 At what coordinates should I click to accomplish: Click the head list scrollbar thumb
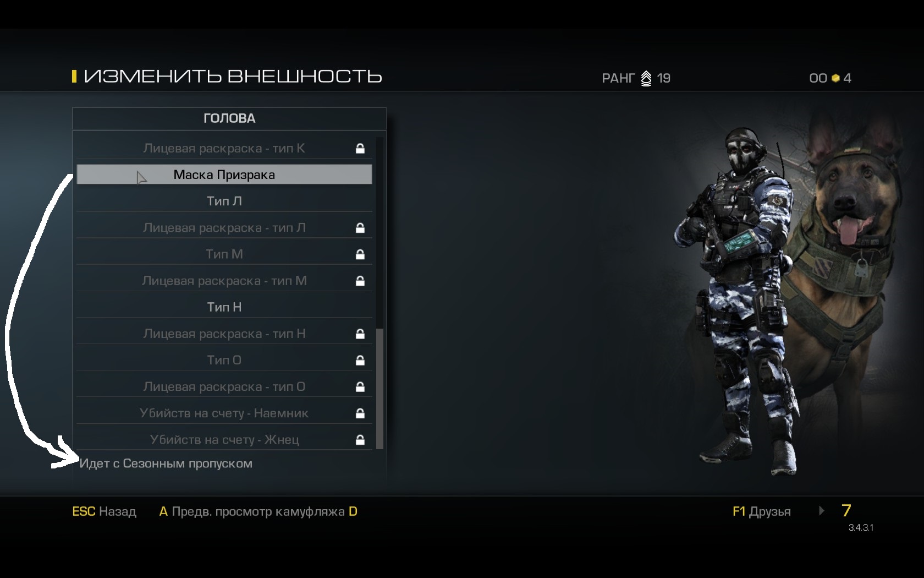(380, 389)
